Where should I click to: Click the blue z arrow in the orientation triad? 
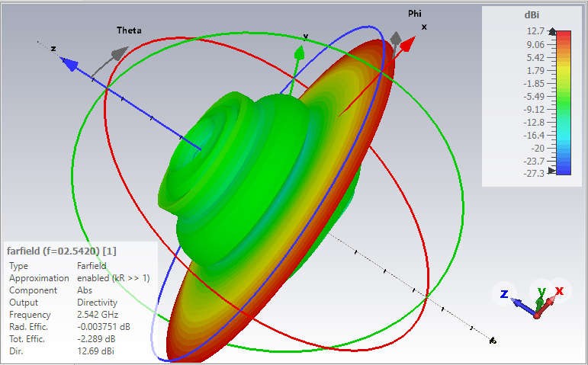point(523,306)
